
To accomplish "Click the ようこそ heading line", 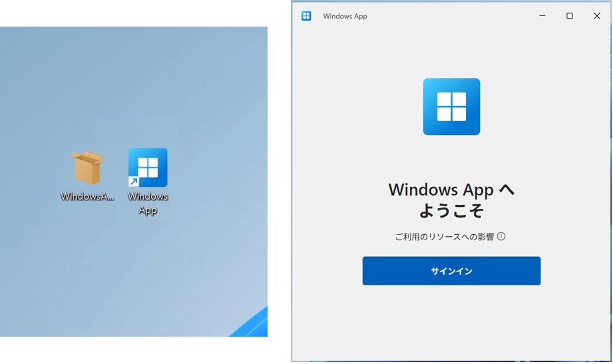I will (451, 211).
